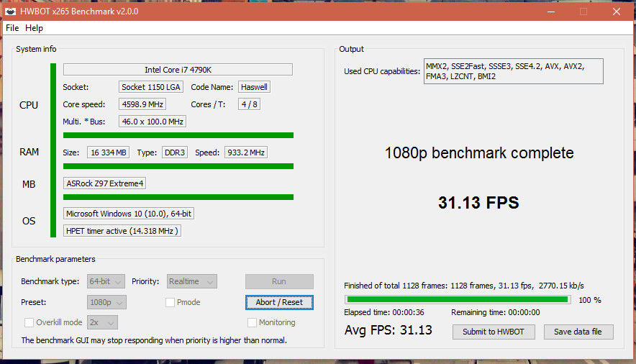636x364 pixels.
Task: Click the Save data file button
Action: click(578, 332)
